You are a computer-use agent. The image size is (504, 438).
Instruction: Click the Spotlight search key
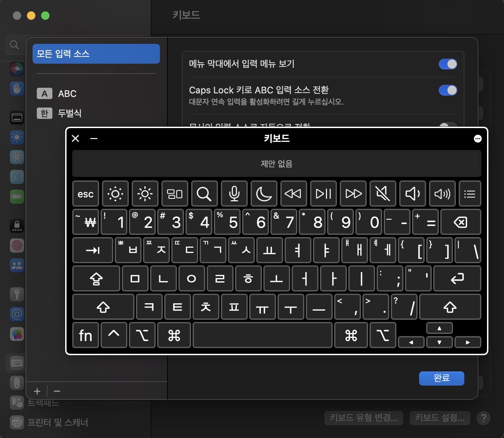[205, 194]
